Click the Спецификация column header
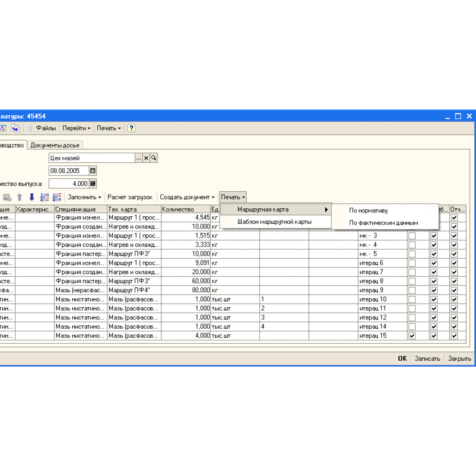476x476 pixels. click(x=81, y=209)
